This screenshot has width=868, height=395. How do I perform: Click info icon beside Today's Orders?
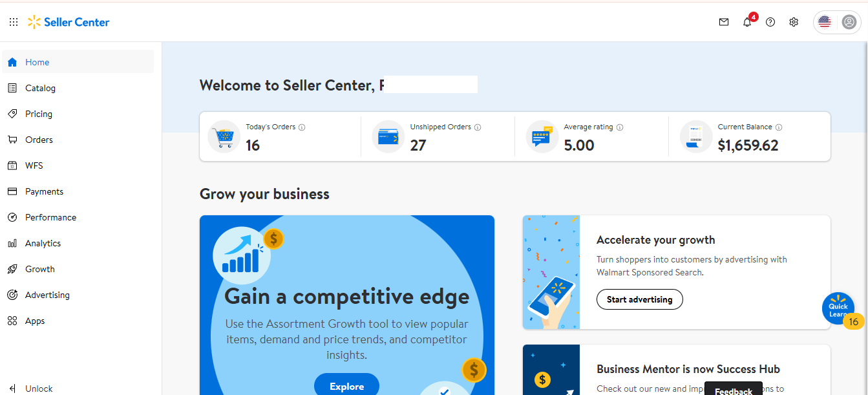pyautogui.click(x=302, y=127)
